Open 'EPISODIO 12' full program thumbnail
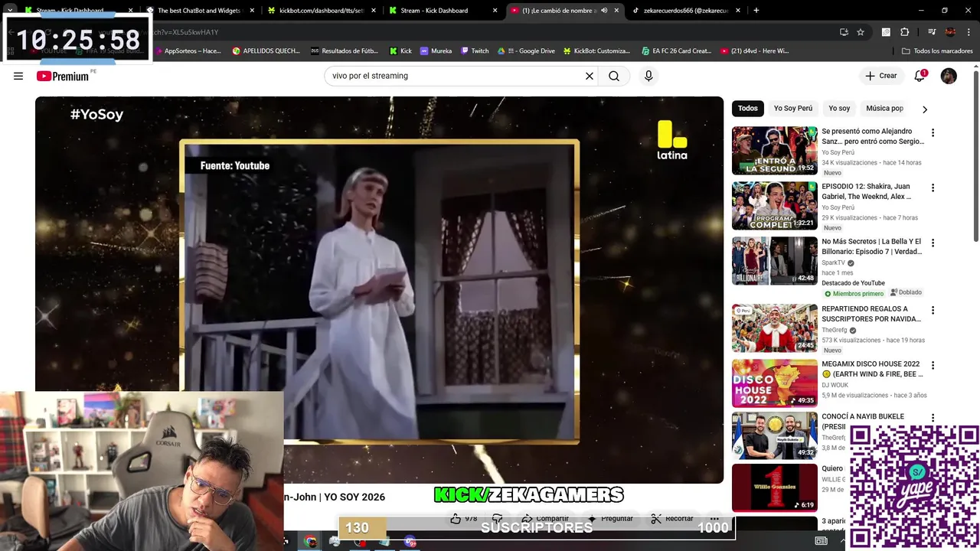This screenshot has height=551, width=980. point(774,206)
